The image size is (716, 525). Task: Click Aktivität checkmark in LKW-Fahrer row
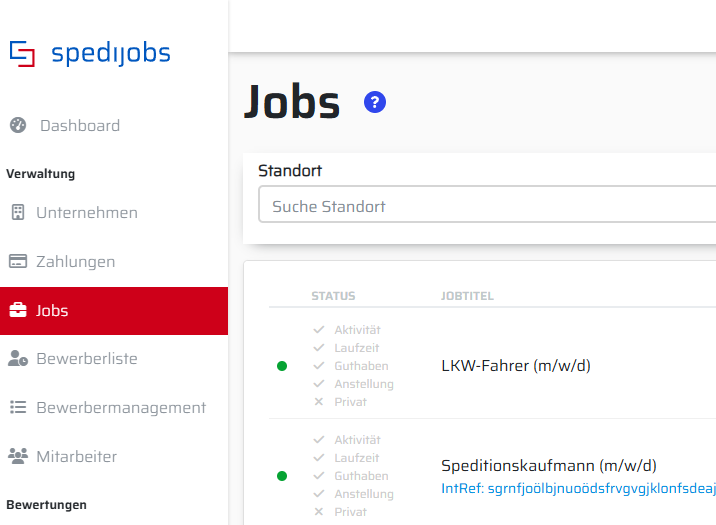tap(319, 329)
